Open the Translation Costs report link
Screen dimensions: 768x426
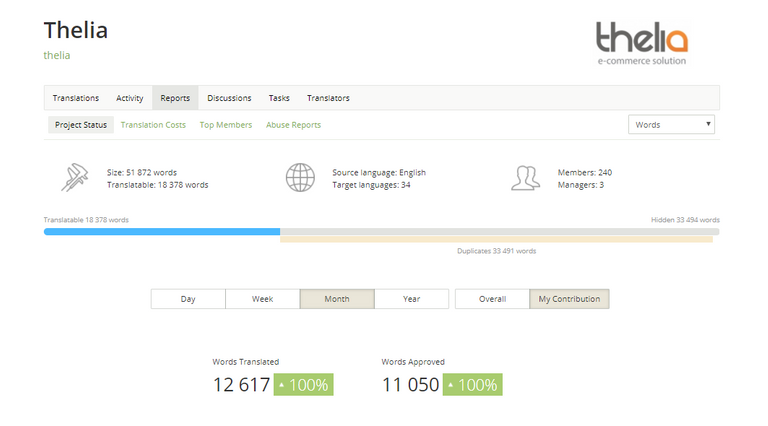point(153,125)
